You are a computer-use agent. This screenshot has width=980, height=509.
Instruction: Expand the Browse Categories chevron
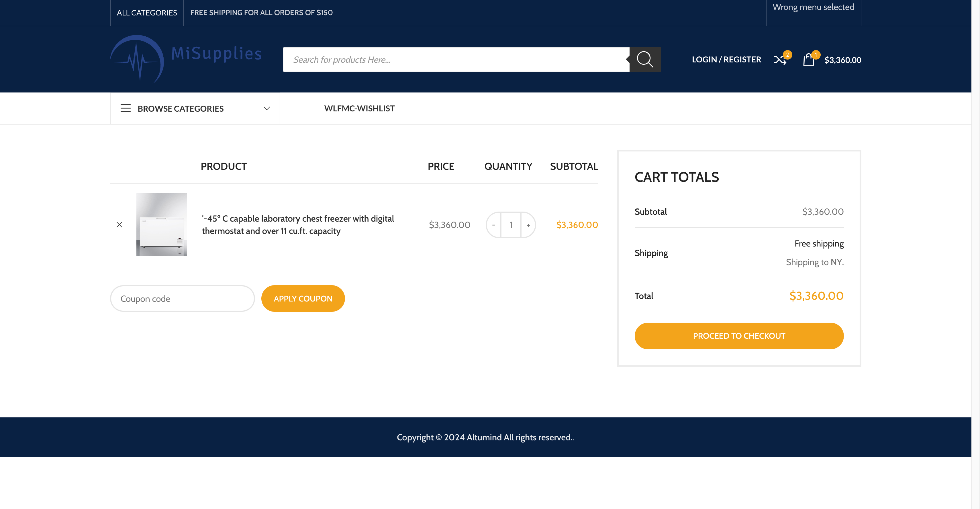click(x=267, y=108)
